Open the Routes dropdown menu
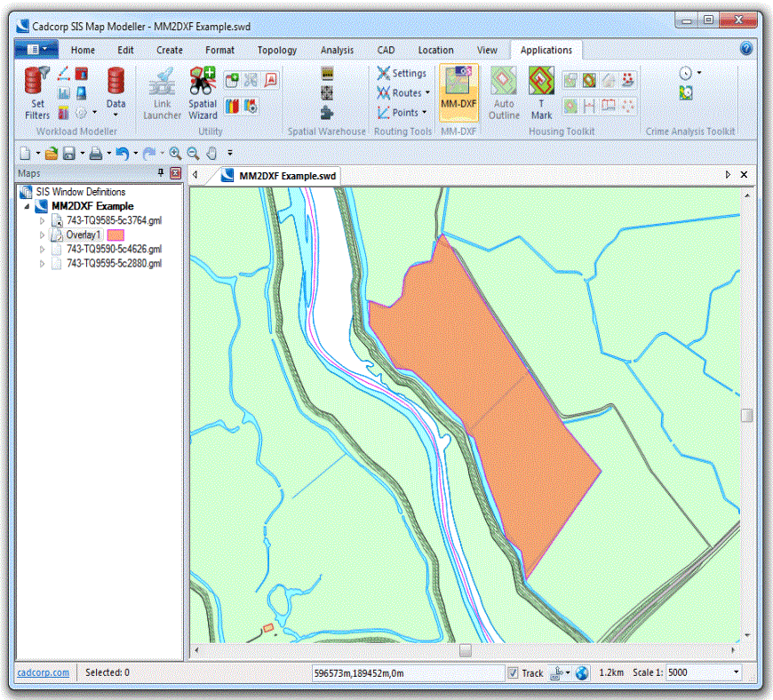773x700 pixels. [x=428, y=92]
